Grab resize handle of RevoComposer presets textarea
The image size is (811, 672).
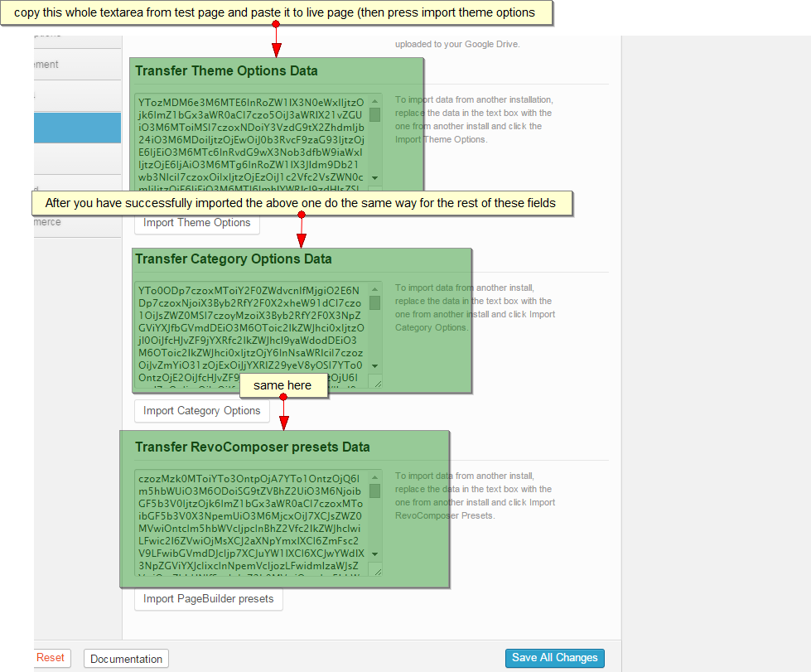(x=374, y=570)
